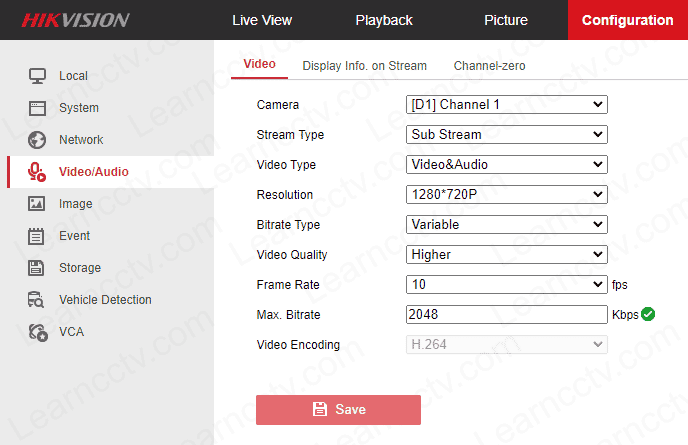Click the VCA icon in sidebar
This screenshot has height=445, width=688.
(37, 332)
